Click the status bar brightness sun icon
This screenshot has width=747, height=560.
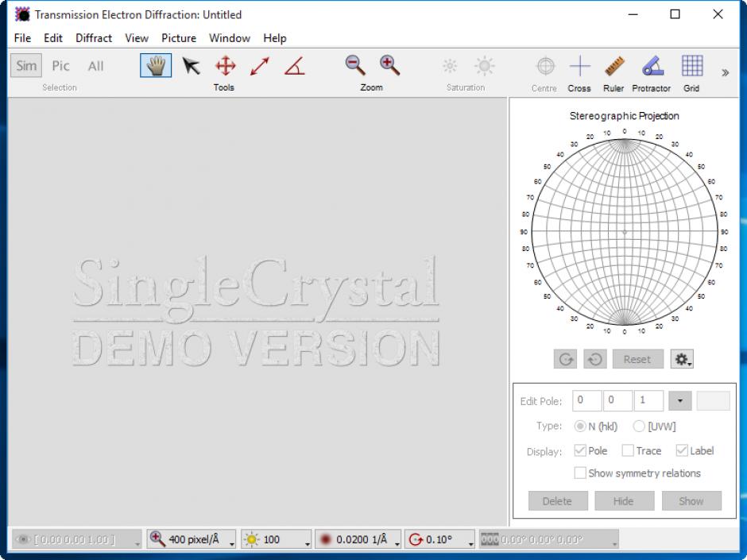coord(252,539)
